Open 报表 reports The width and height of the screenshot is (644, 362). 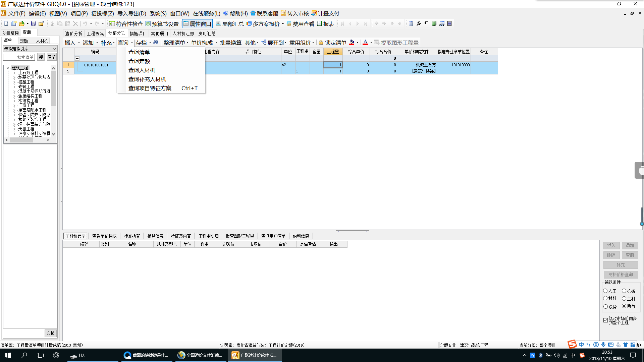pyautogui.click(x=325, y=24)
